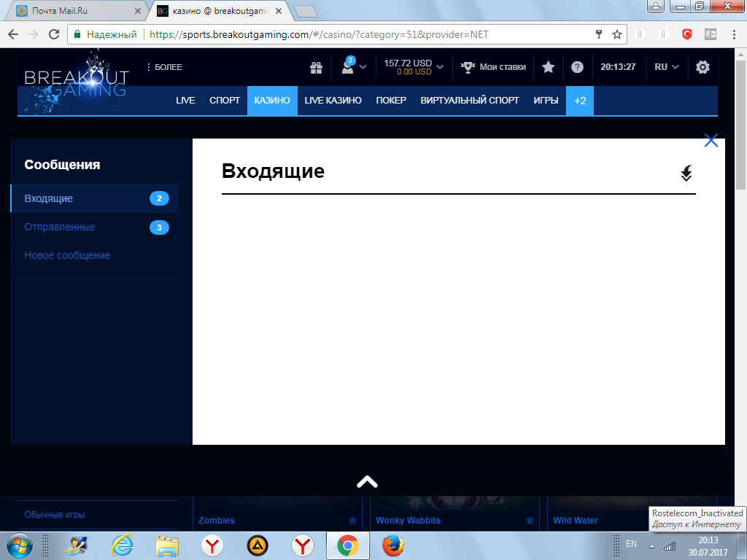Go to the СПОРТ section
747x560 pixels.
tap(225, 101)
